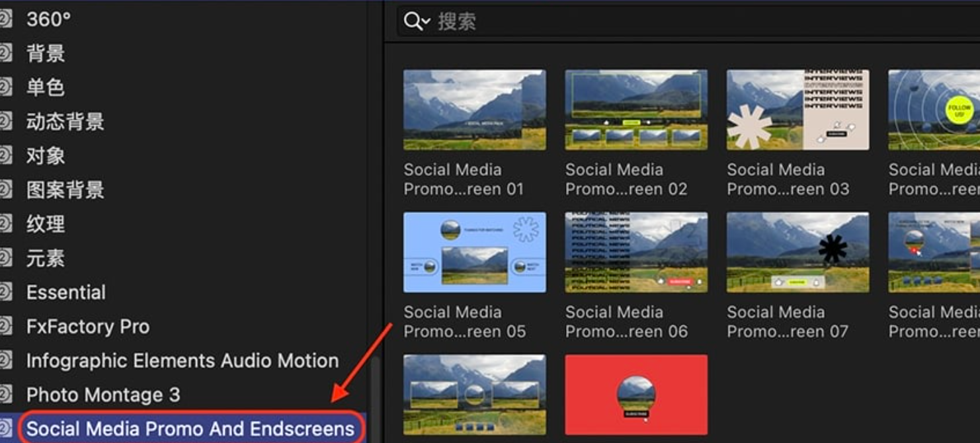This screenshot has height=443, width=980.
Task: Click generator icon beside 元素
Action: click(5, 259)
